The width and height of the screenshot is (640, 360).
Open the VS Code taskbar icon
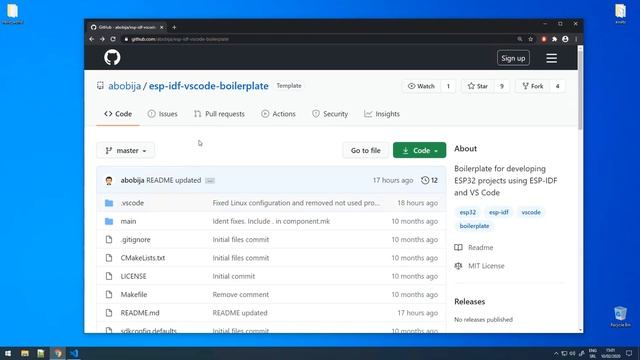[x=74, y=353]
